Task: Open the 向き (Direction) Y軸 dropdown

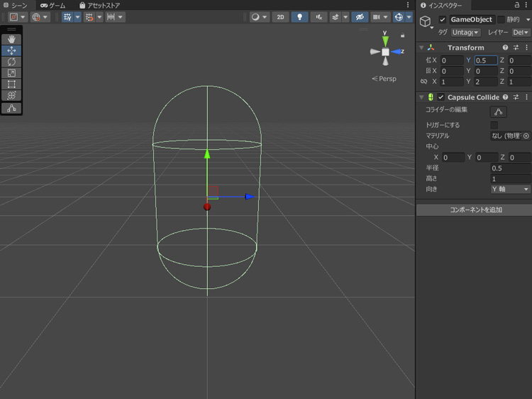Action: [x=510, y=190]
